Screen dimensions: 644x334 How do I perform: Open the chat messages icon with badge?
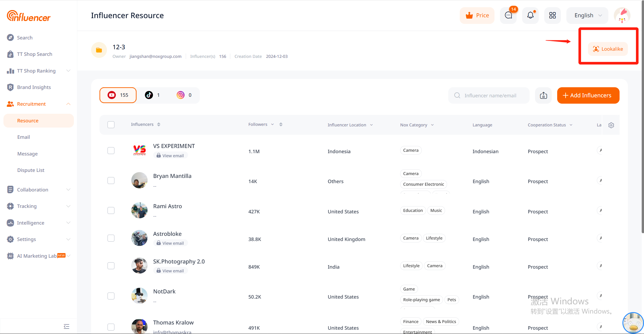tap(508, 16)
